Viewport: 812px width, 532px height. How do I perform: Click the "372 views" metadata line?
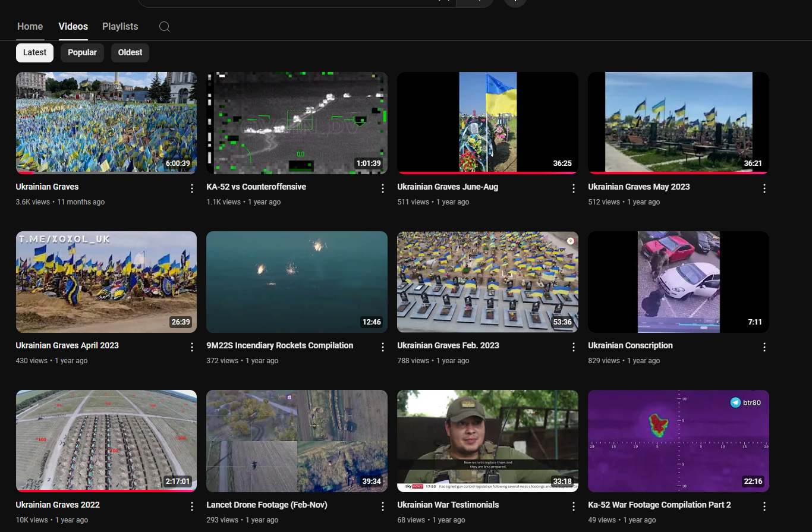(243, 361)
